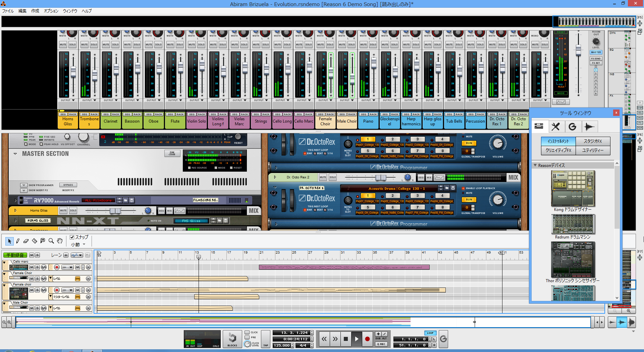The width and height of the screenshot is (644, 352).
Task: Select the インストゥルメント category button
Action: pos(558,141)
